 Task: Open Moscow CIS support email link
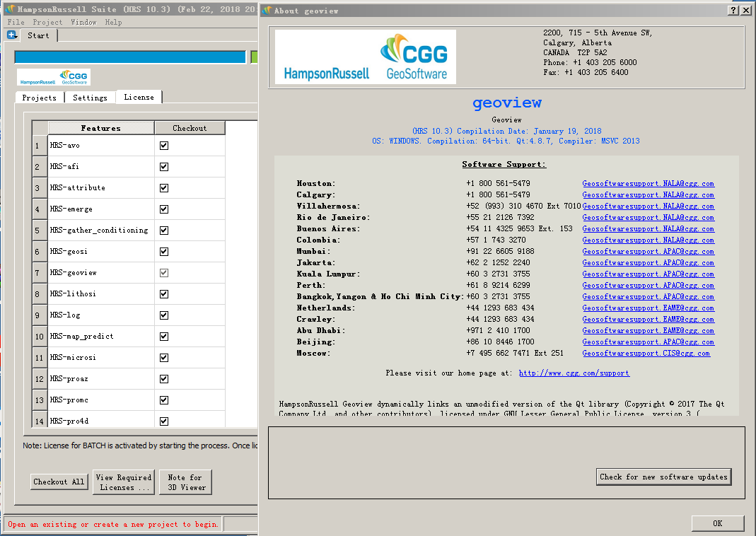646,354
